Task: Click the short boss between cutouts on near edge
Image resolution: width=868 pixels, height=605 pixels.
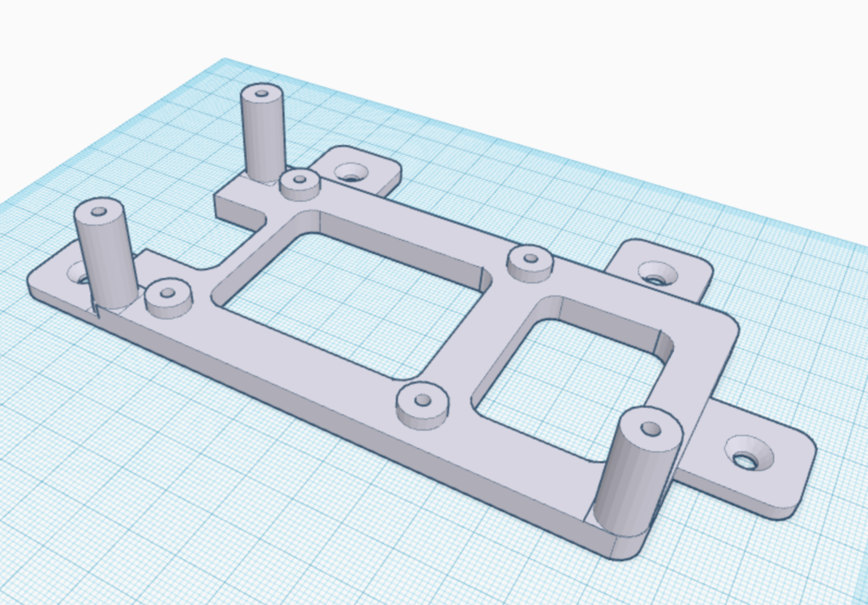Action: tap(422, 405)
